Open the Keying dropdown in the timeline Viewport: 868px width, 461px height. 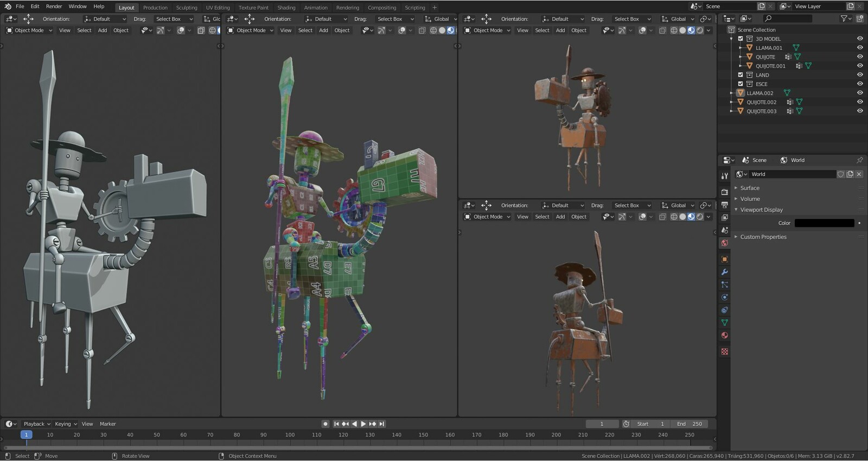coord(66,424)
